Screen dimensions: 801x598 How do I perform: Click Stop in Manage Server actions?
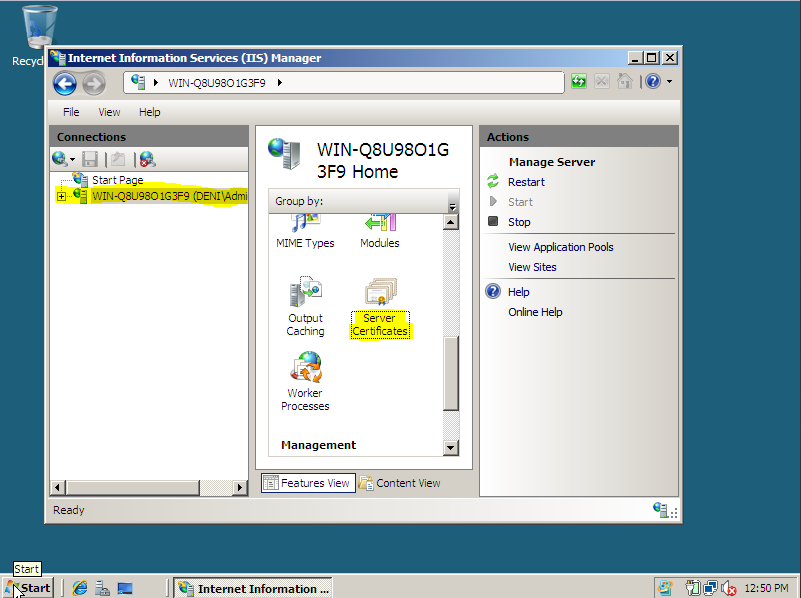tap(519, 222)
